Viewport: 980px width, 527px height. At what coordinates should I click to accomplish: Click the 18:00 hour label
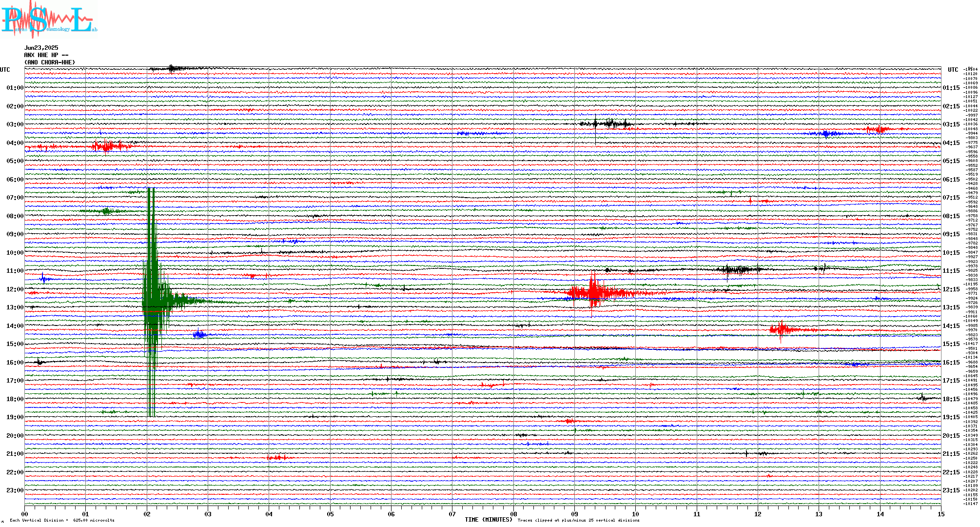point(15,399)
